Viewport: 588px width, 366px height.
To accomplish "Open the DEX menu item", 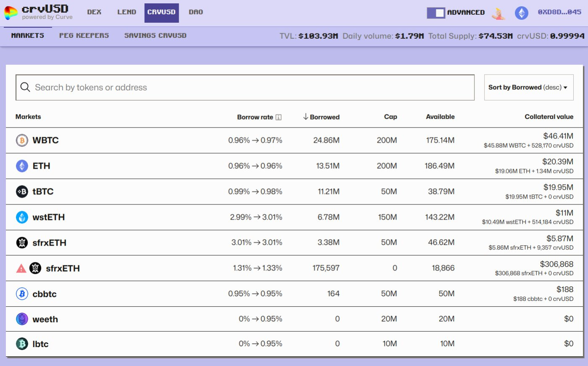I will pos(94,12).
